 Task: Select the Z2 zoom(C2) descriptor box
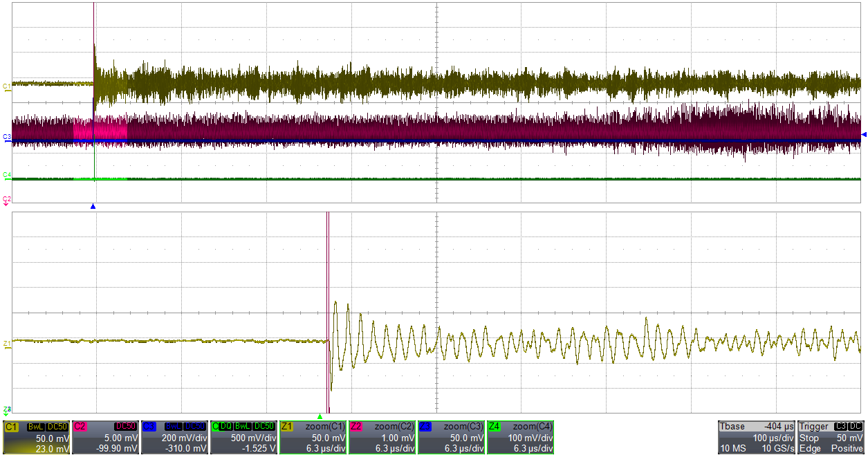click(382, 437)
